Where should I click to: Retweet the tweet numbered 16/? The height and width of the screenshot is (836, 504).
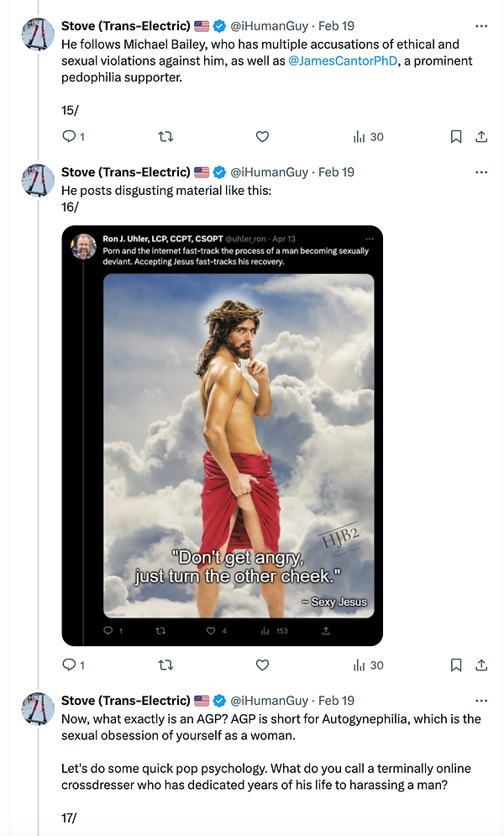tap(166, 665)
